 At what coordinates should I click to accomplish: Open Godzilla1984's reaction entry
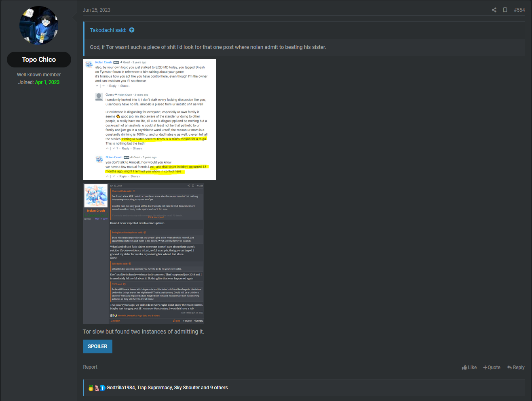(121, 388)
